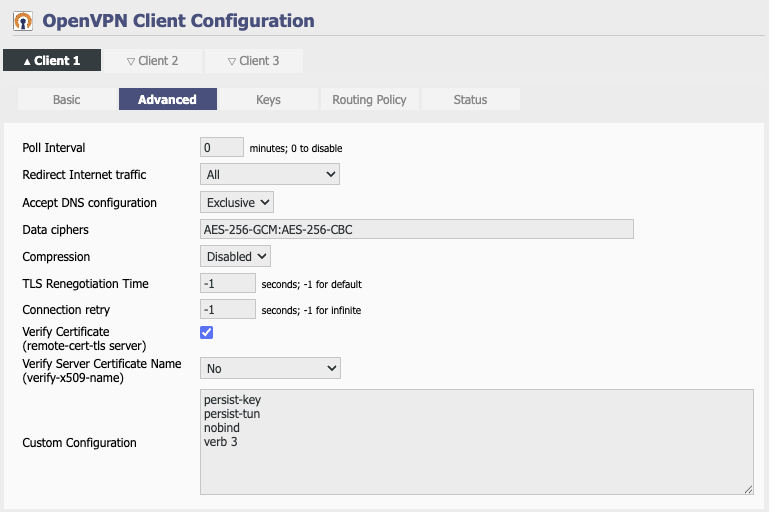Open the Status tab
Screen dimensions: 775x512
pos(471,99)
